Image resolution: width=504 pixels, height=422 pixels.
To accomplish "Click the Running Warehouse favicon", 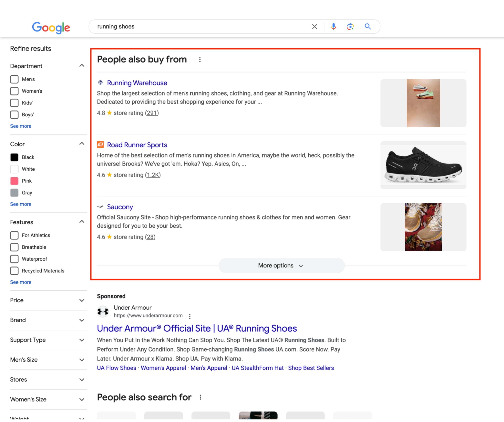I will [100, 83].
